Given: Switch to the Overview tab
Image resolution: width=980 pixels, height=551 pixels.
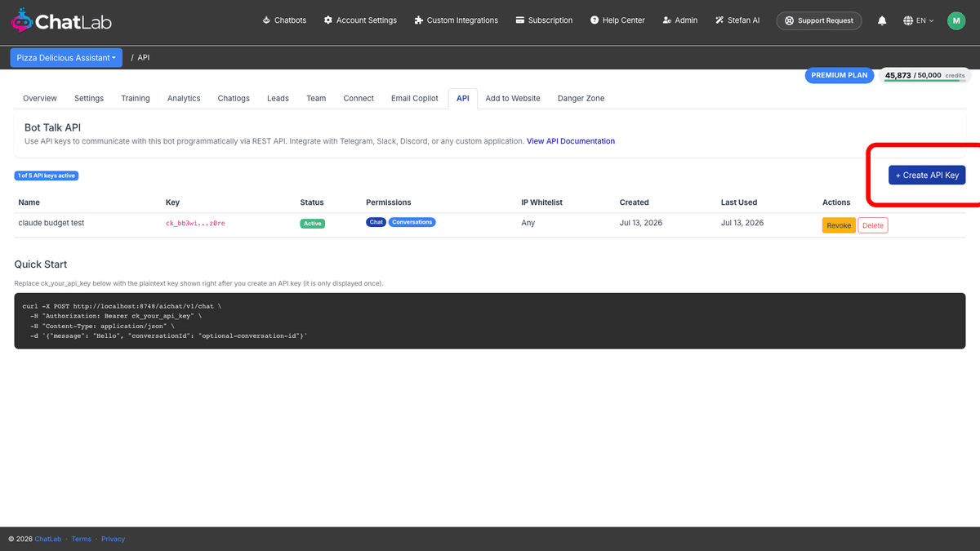Looking at the screenshot, I should pyautogui.click(x=40, y=98).
